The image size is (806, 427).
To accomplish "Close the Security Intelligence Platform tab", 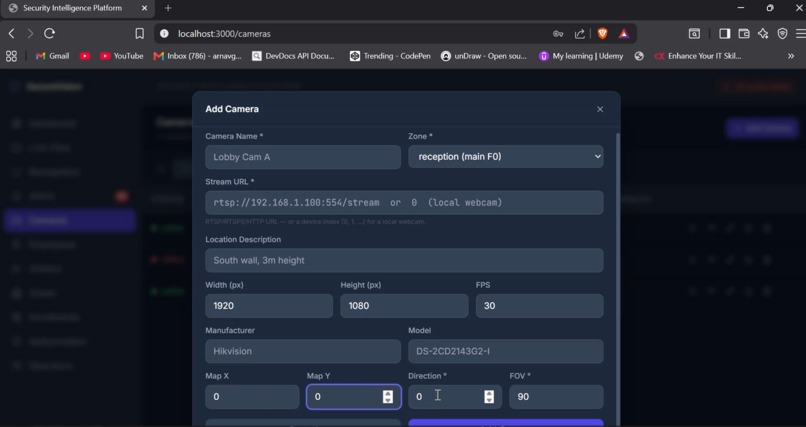I will pos(144,8).
